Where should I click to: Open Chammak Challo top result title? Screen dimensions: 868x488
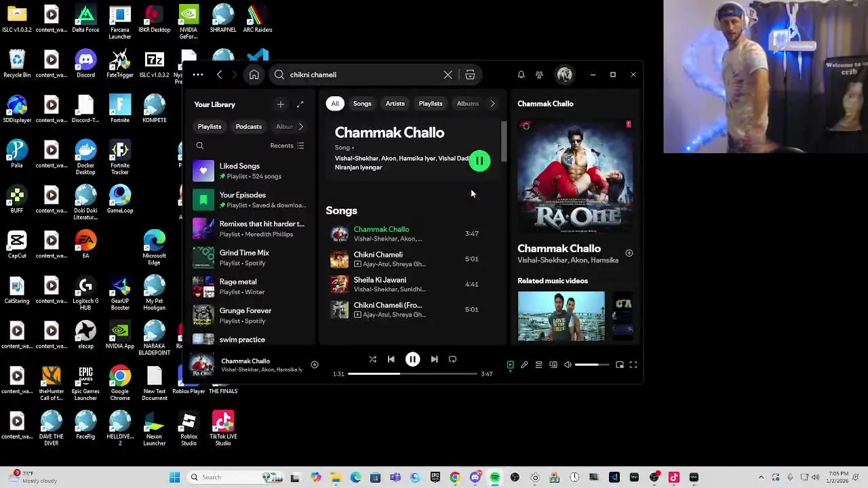pos(389,133)
